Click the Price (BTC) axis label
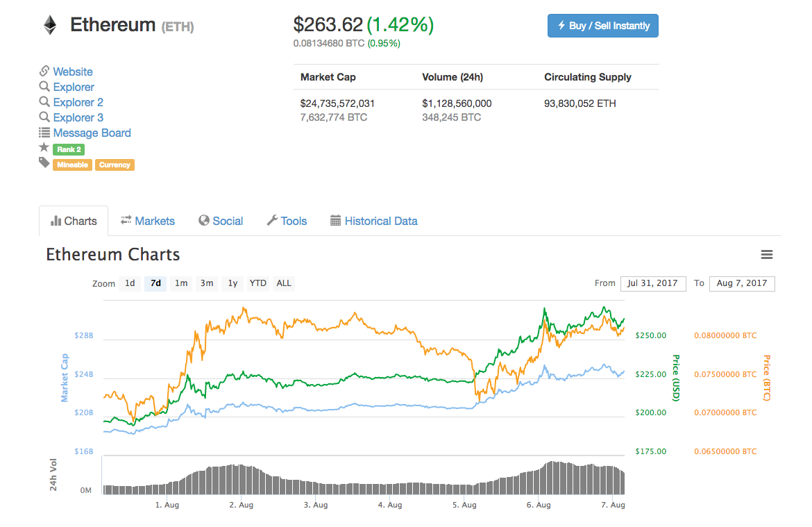 767,378
